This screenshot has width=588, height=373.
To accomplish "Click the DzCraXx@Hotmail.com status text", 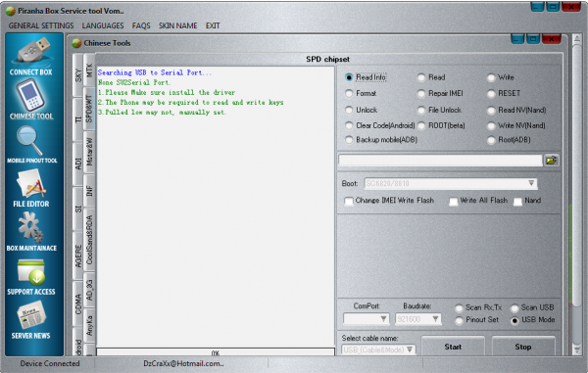I will (183, 363).
